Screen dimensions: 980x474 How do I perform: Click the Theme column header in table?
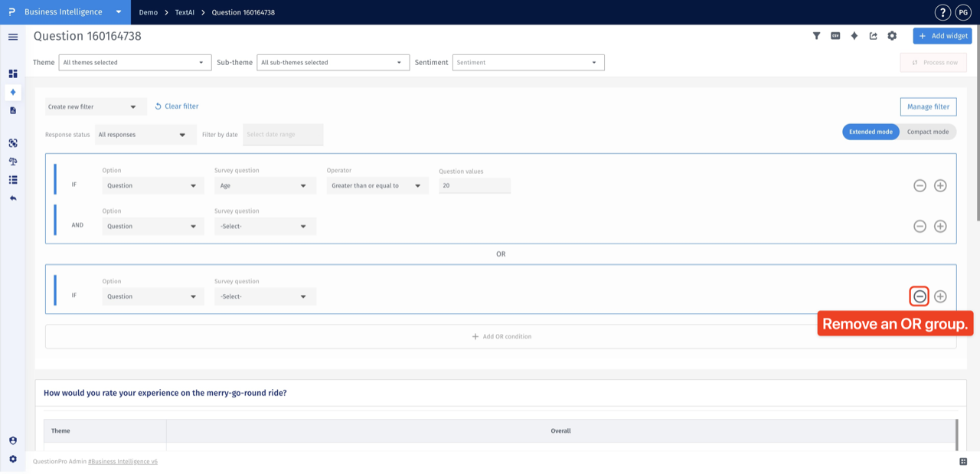[x=105, y=430]
